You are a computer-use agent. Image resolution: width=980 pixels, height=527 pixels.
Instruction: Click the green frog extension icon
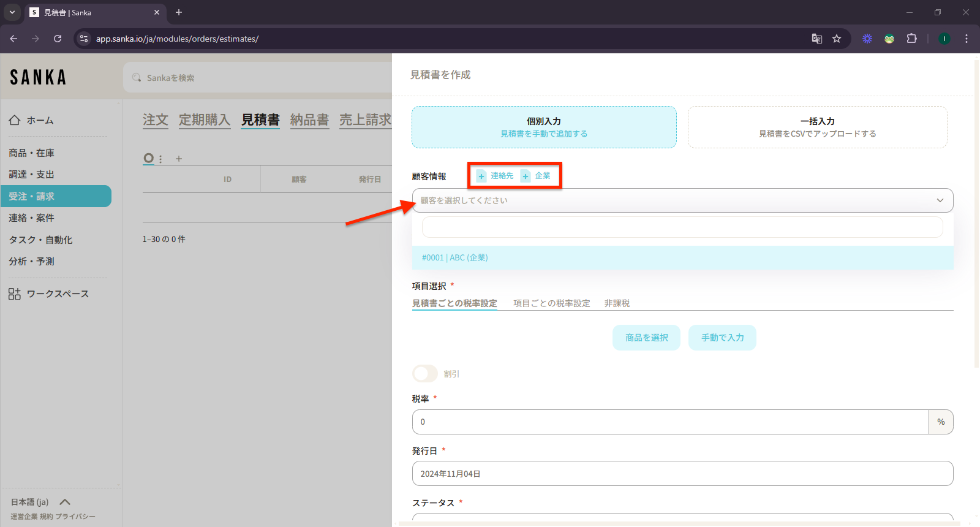tap(889, 39)
